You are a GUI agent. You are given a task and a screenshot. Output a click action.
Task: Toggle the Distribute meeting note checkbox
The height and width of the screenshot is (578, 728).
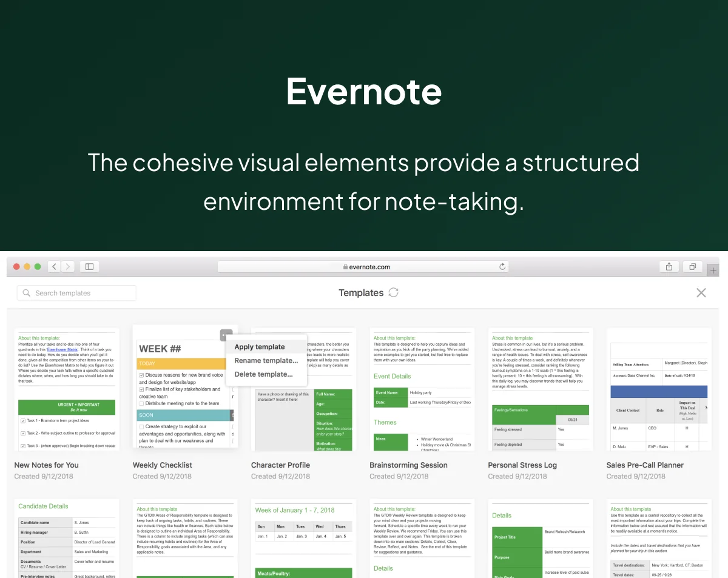coord(141,403)
